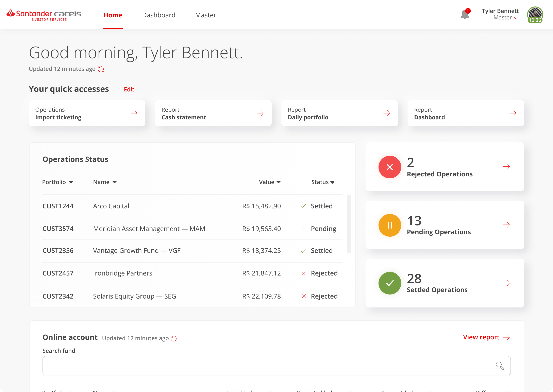Refresh the Online account data

(174, 338)
